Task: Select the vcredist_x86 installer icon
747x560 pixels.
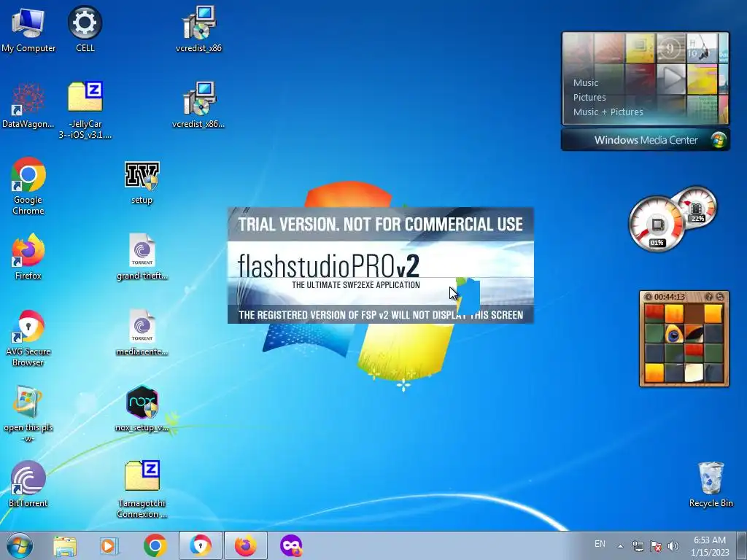Action: point(198,28)
